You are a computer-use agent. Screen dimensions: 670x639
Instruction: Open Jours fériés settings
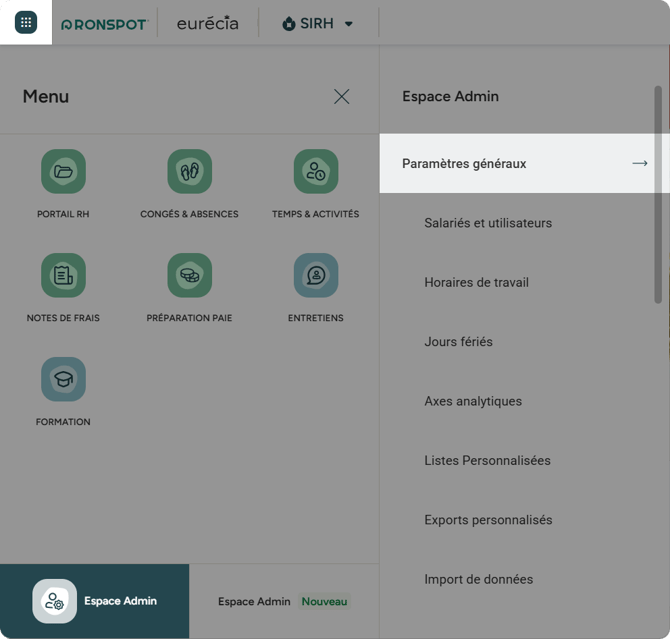(458, 342)
